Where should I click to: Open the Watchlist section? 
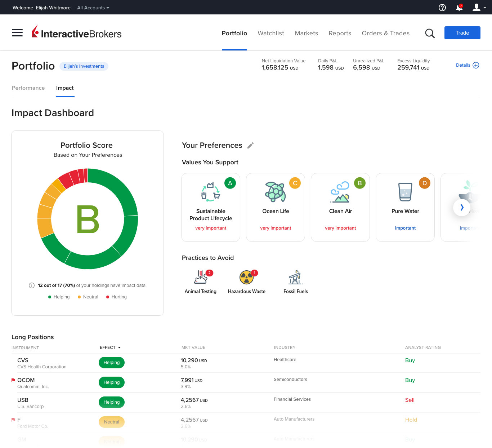click(x=270, y=33)
